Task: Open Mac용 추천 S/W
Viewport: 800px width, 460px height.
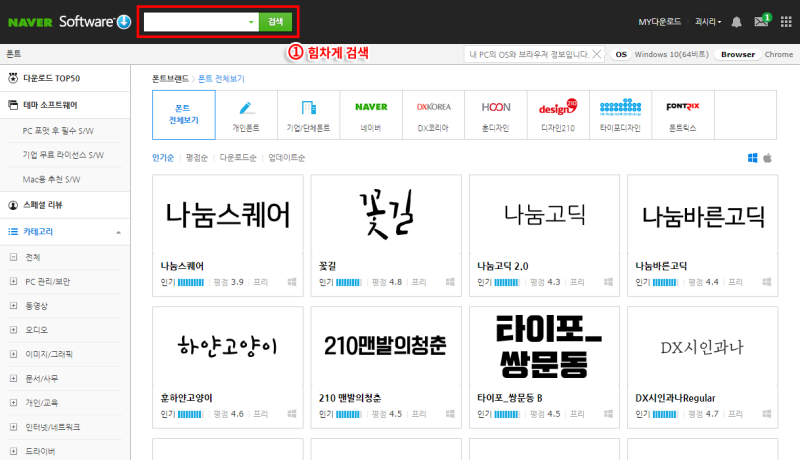Action: 51,180
